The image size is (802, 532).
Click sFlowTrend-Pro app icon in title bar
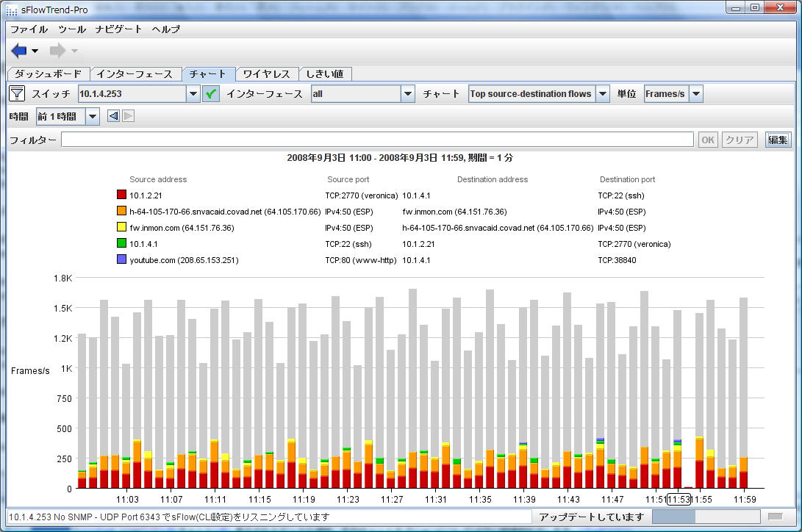[x=12, y=9]
